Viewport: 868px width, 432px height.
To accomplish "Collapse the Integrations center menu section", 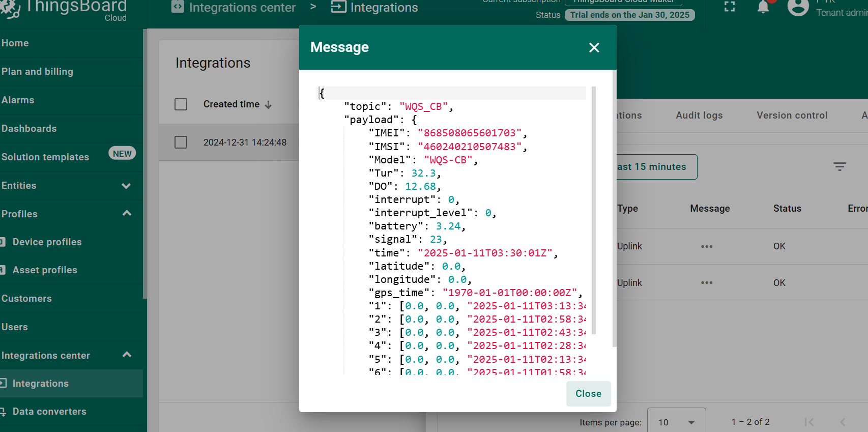I will (127, 355).
